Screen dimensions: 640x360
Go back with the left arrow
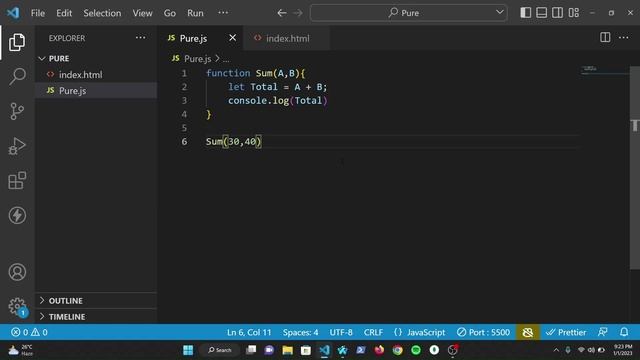pos(282,13)
